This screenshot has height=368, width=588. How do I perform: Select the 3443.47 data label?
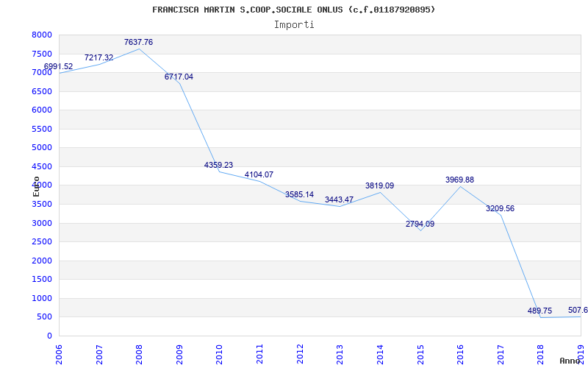coord(339,199)
